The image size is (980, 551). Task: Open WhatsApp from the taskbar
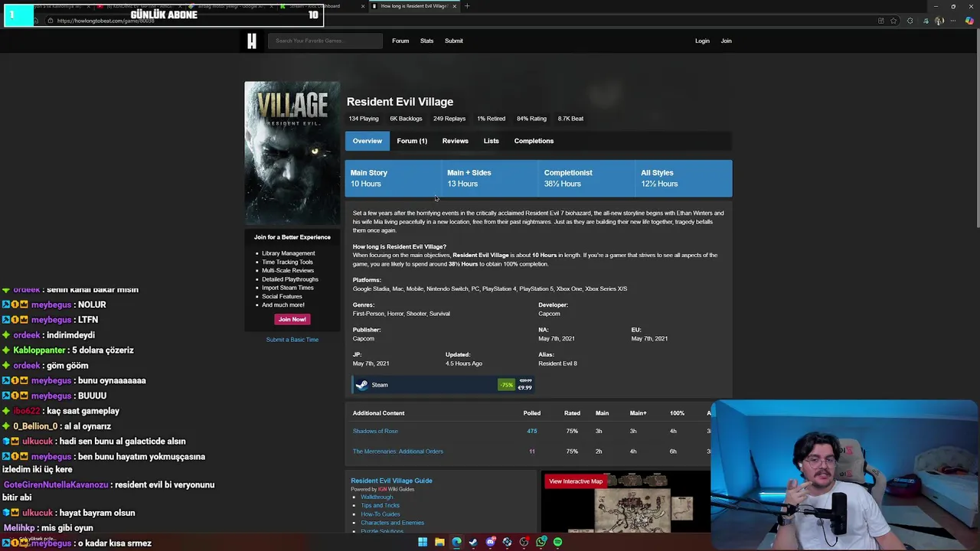pyautogui.click(x=541, y=542)
